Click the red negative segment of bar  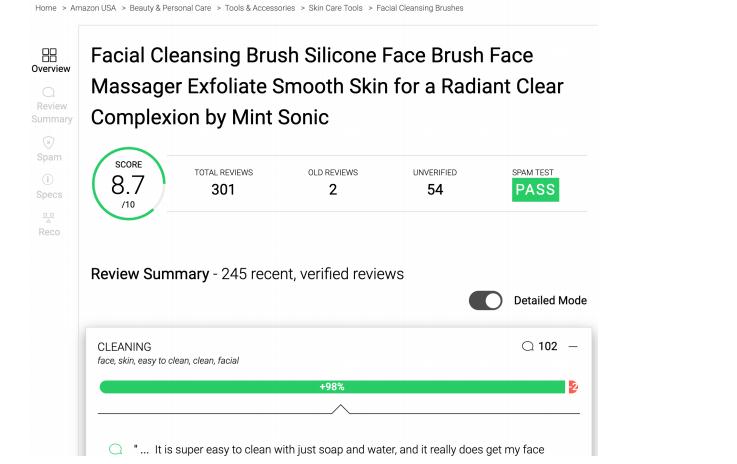(x=573, y=387)
